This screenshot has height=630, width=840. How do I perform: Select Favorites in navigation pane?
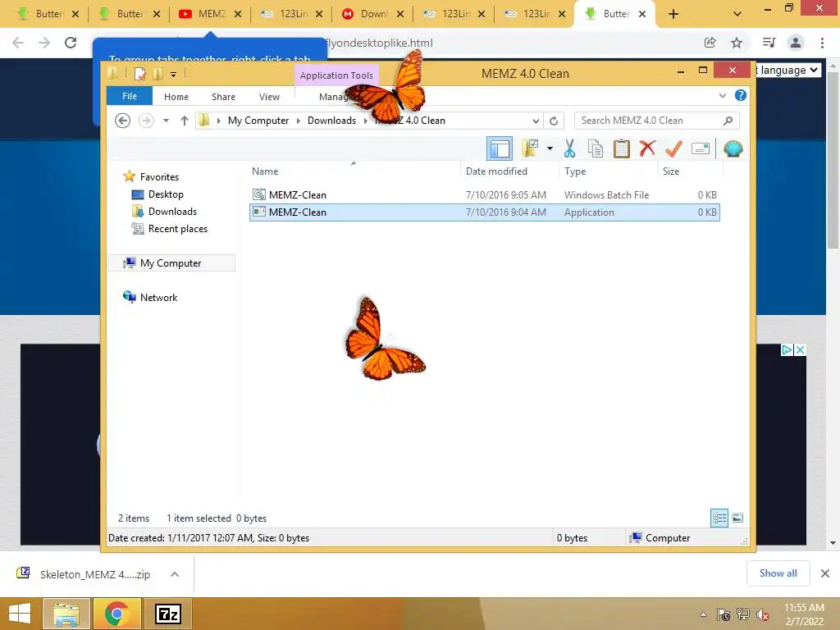(159, 177)
